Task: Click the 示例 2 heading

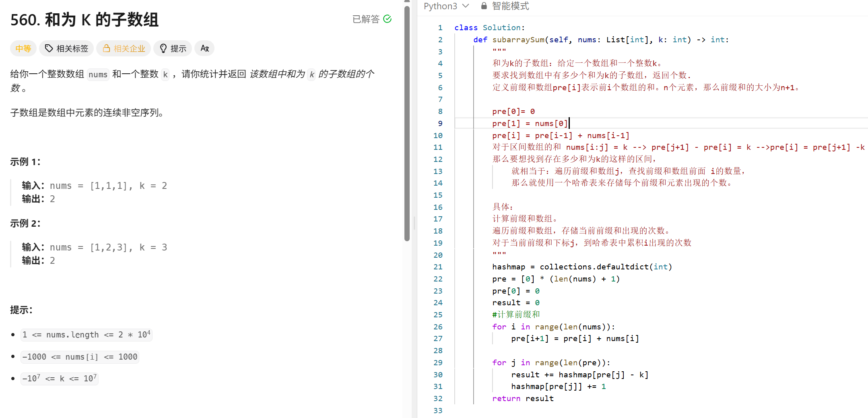Action: click(25, 223)
